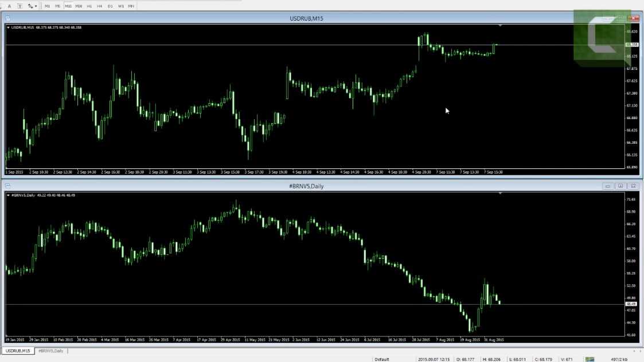
Task: Minimize the #BRNV5,Daily chart window
Action: tap(608, 186)
